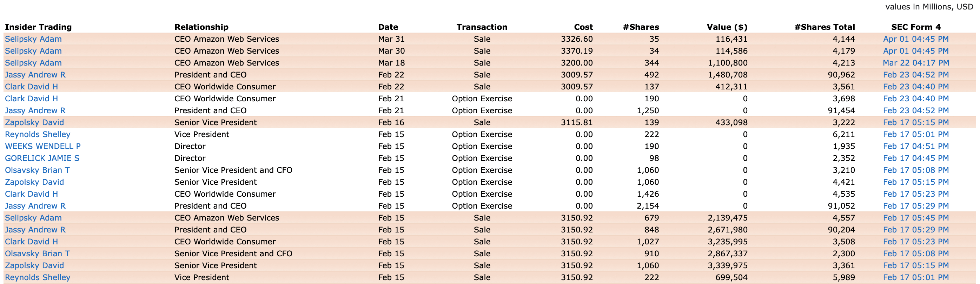
Task: Click Selipsky Adam in the Mar 18 row
Action: [33, 63]
